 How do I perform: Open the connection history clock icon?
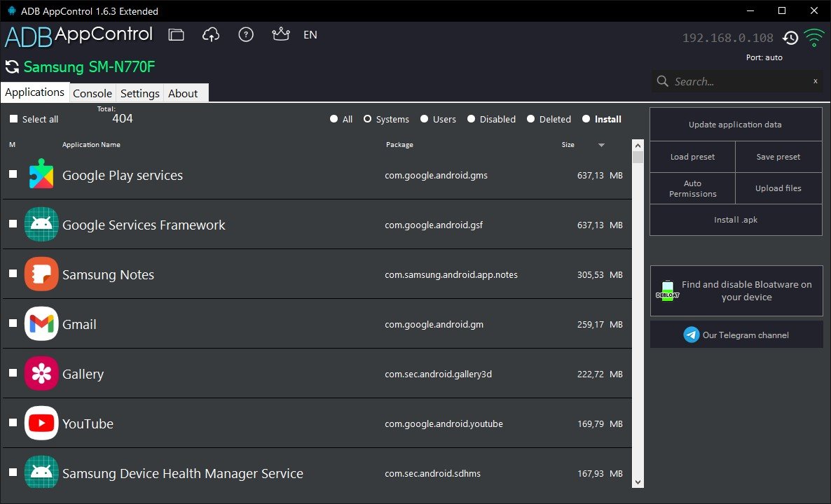point(790,38)
